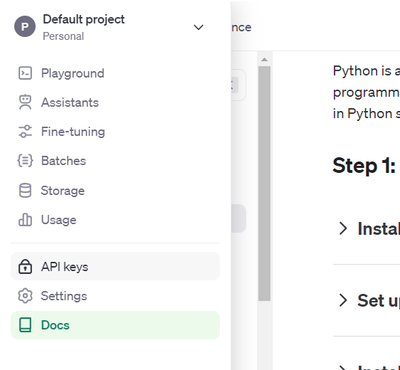The image size is (400, 370).
Task: Click the Docs book icon
Action: point(25,325)
